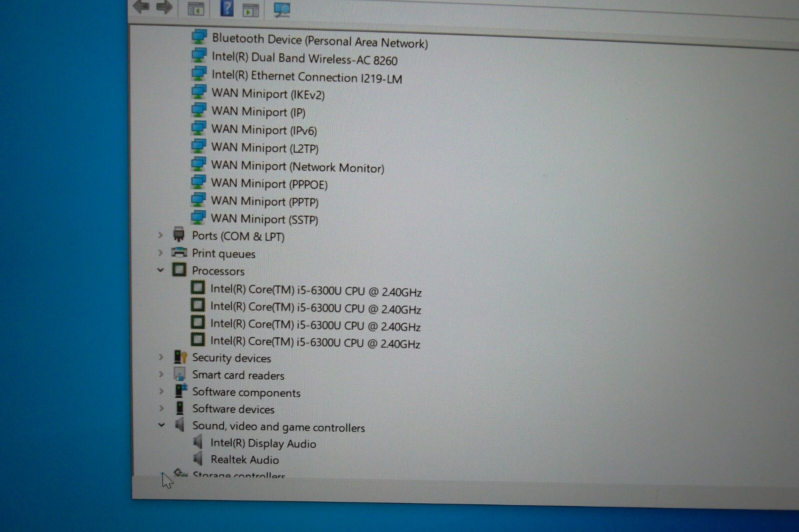The image size is (799, 532).
Task: Select the Intel Ethernet Connection I219-LM icon
Action: 199,73
